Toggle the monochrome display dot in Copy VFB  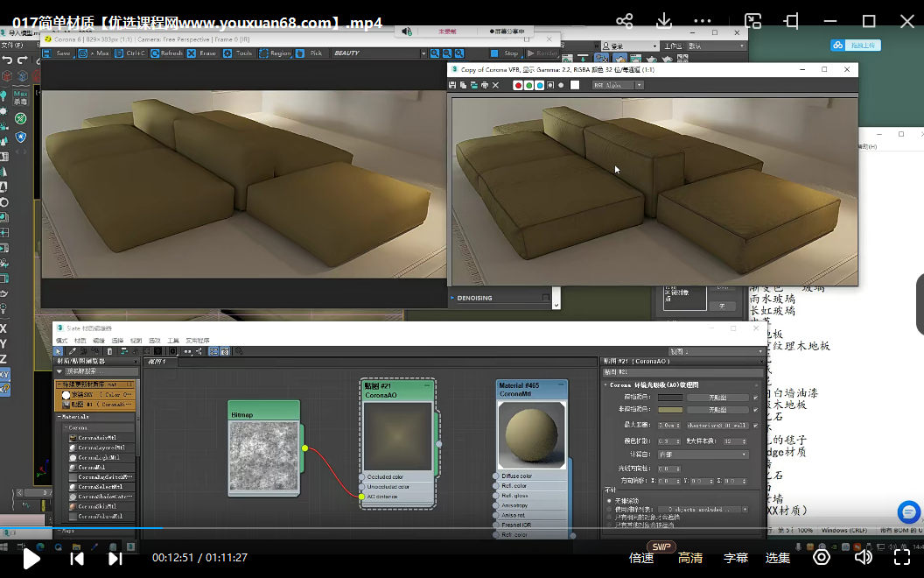pyautogui.click(x=561, y=85)
